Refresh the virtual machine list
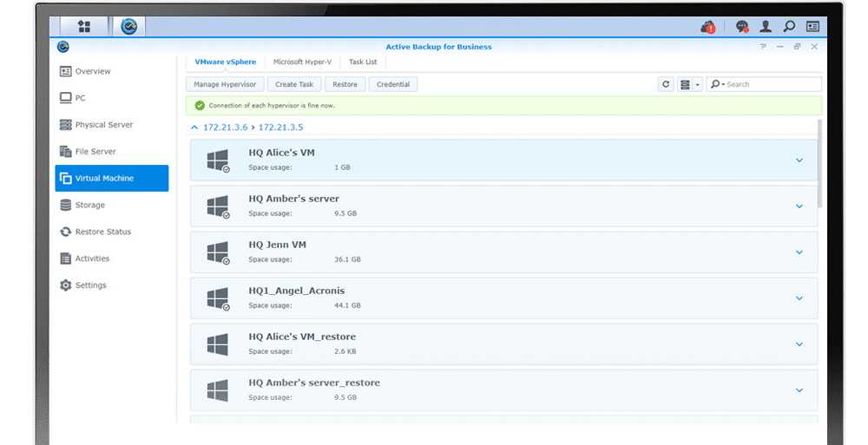868x445 pixels. [666, 84]
